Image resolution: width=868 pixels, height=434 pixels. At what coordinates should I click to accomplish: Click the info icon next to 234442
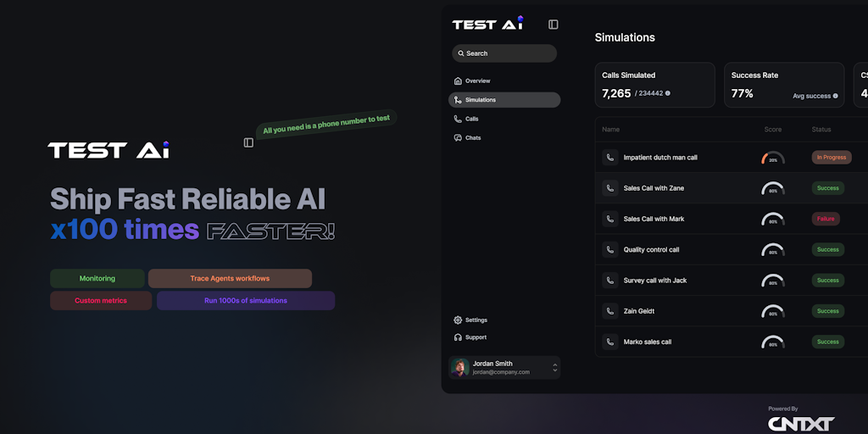coord(668,93)
